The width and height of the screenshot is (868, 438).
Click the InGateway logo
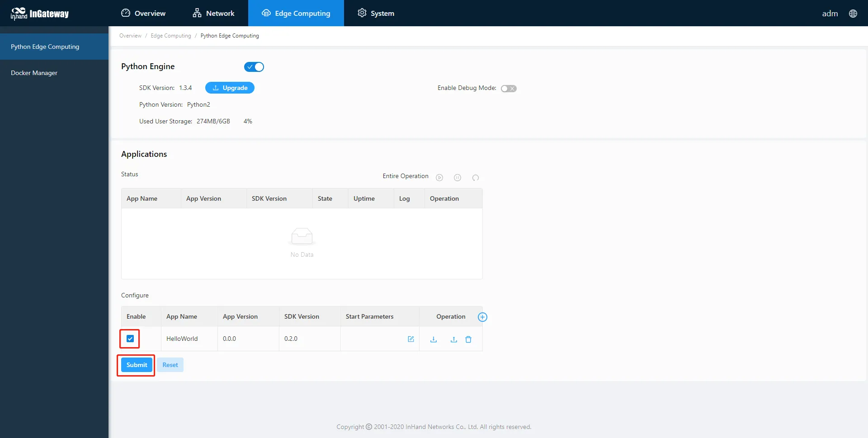coord(40,14)
